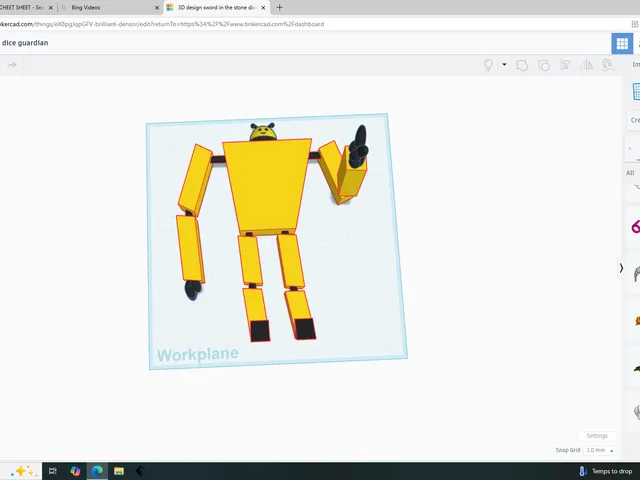Click the redo arrow in the toolbar
Screen dimensions: 640x480
point(12,65)
